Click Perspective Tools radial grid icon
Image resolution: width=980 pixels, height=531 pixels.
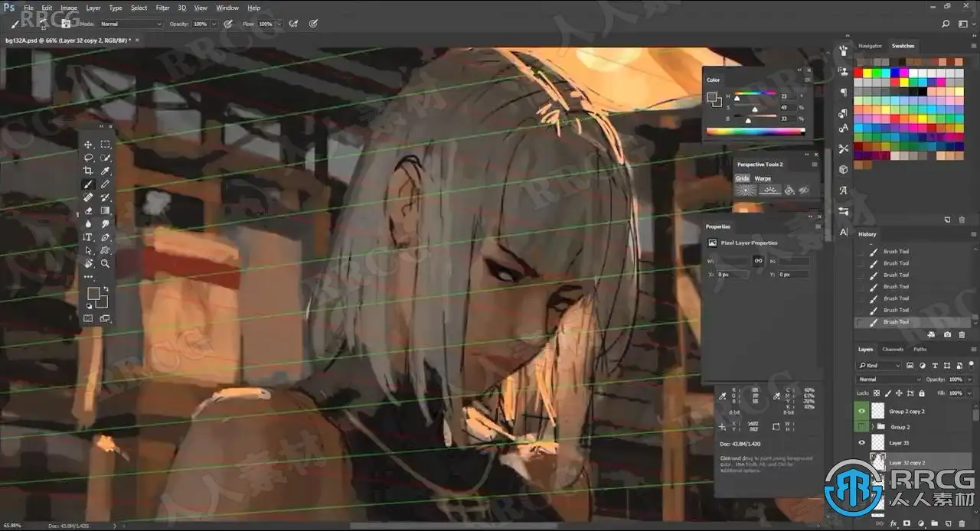(746, 190)
